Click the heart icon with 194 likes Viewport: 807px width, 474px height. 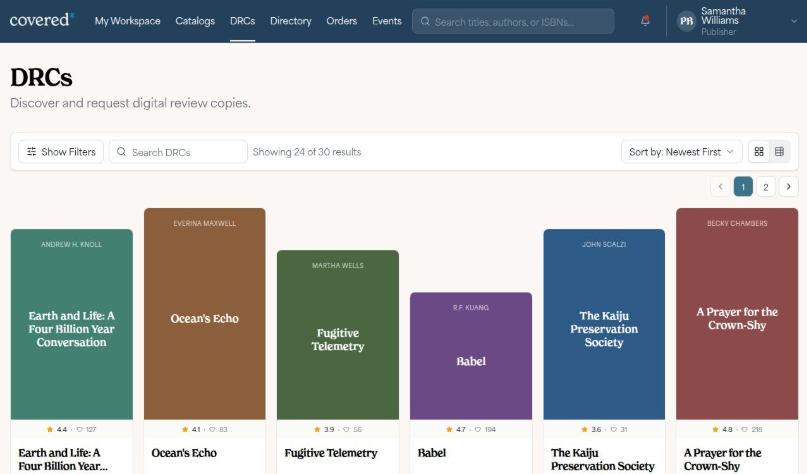478,429
